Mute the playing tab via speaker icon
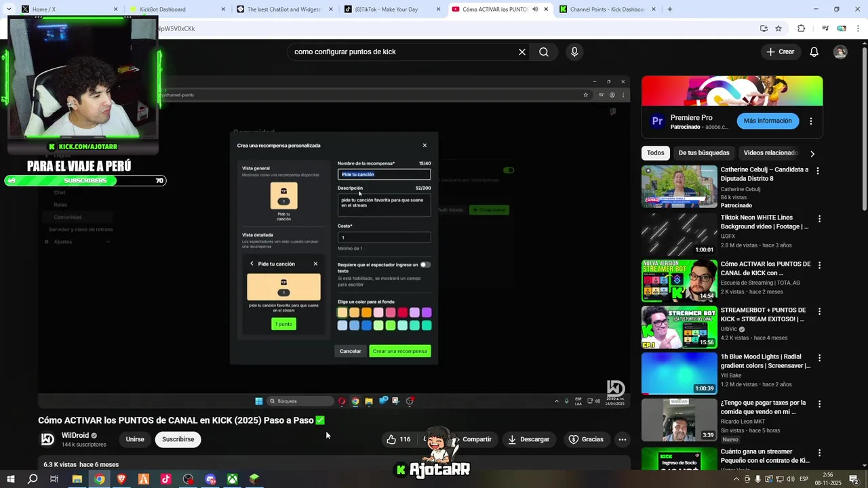868x488 pixels. click(535, 9)
